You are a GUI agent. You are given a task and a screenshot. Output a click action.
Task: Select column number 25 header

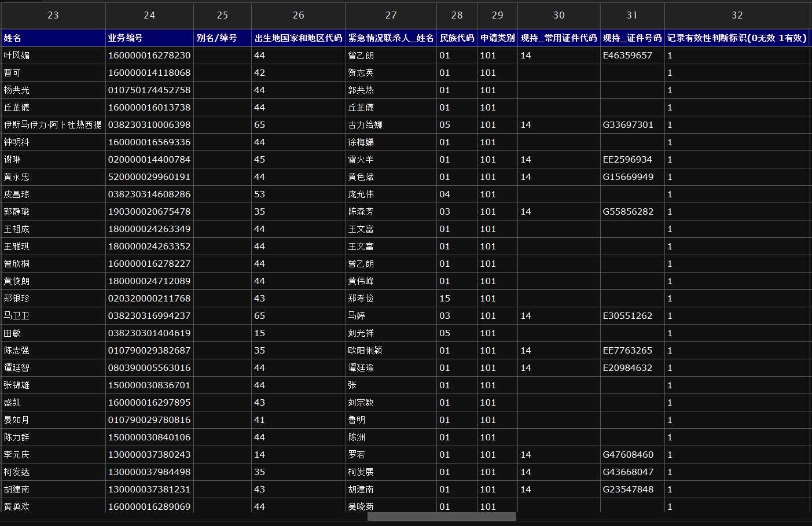(222, 15)
